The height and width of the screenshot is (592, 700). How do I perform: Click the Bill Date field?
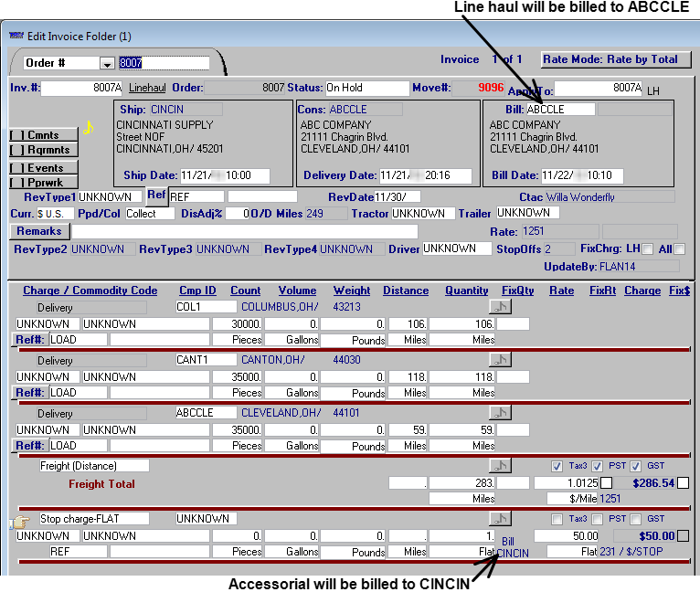(x=582, y=175)
